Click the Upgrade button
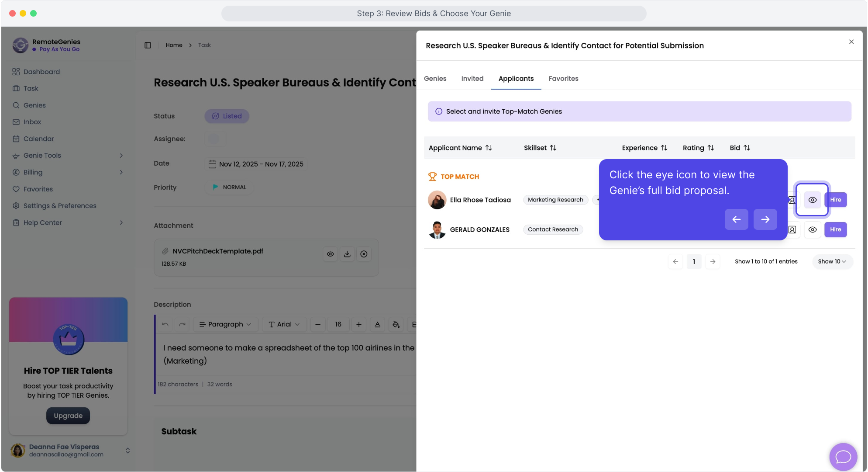Image resolution: width=868 pixels, height=472 pixels. (x=68, y=416)
